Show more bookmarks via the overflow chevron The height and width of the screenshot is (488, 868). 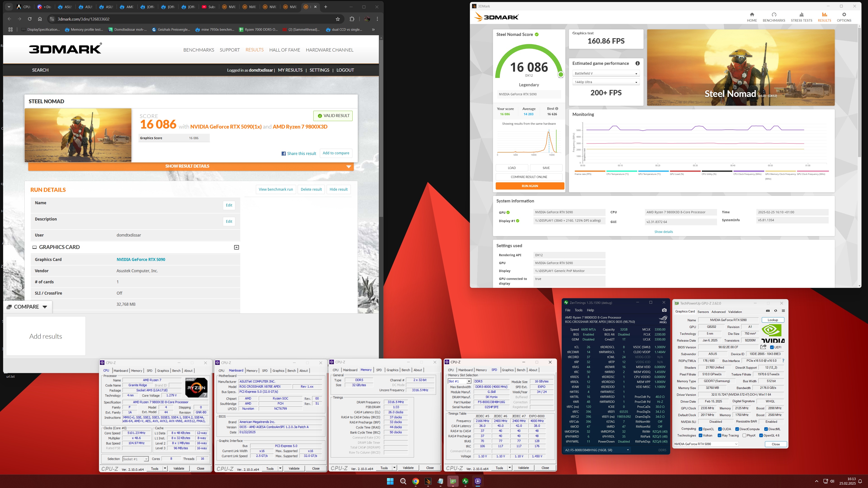click(x=373, y=30)
